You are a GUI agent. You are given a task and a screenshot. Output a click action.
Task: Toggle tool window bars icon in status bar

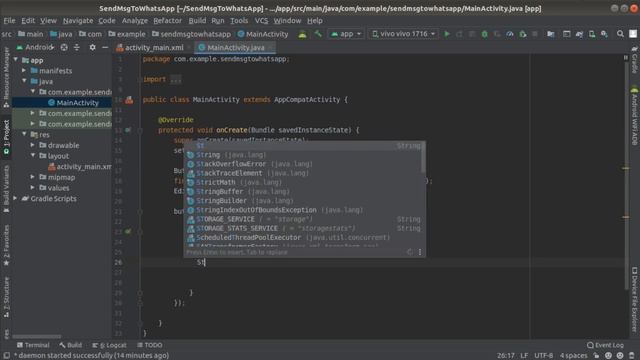6,356
